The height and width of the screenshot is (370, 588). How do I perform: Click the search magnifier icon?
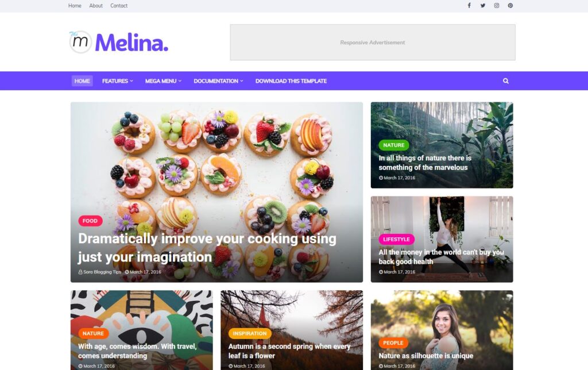coord(505,80)
